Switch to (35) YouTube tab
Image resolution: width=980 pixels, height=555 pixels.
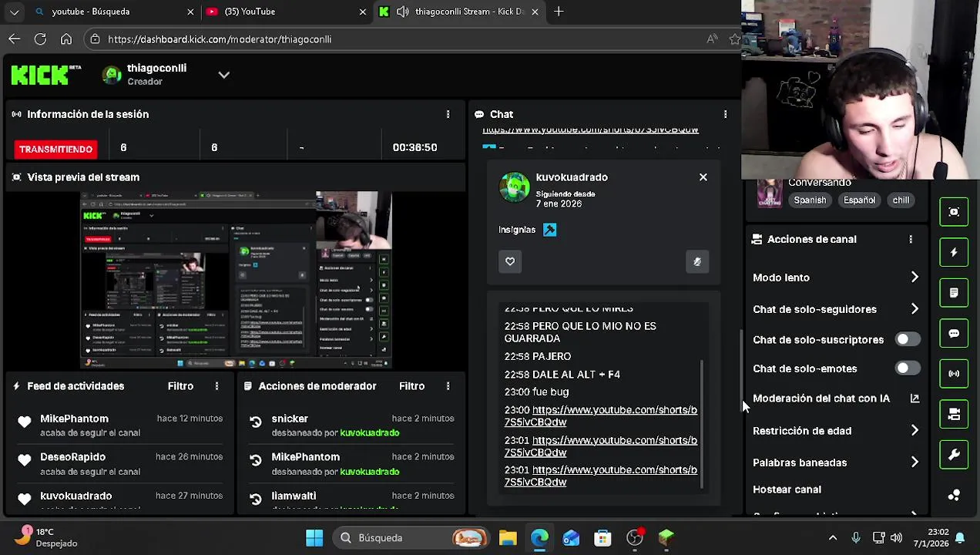coord(285,12)
